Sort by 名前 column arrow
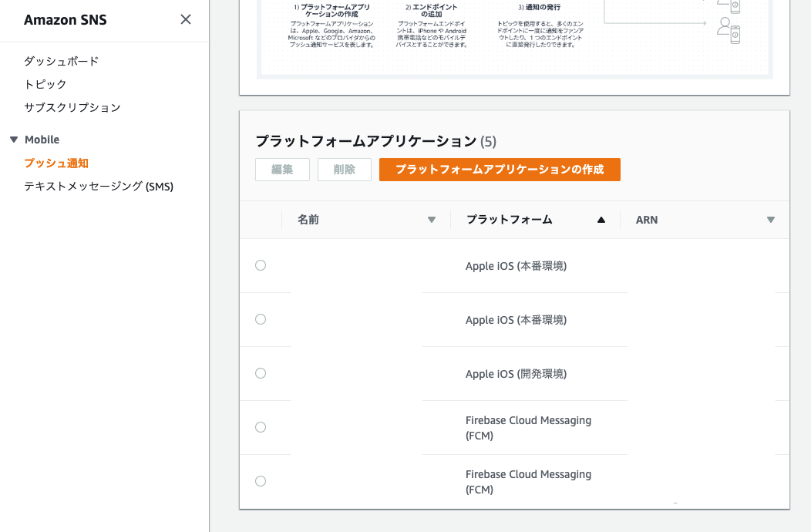 [x=432, y=220]
